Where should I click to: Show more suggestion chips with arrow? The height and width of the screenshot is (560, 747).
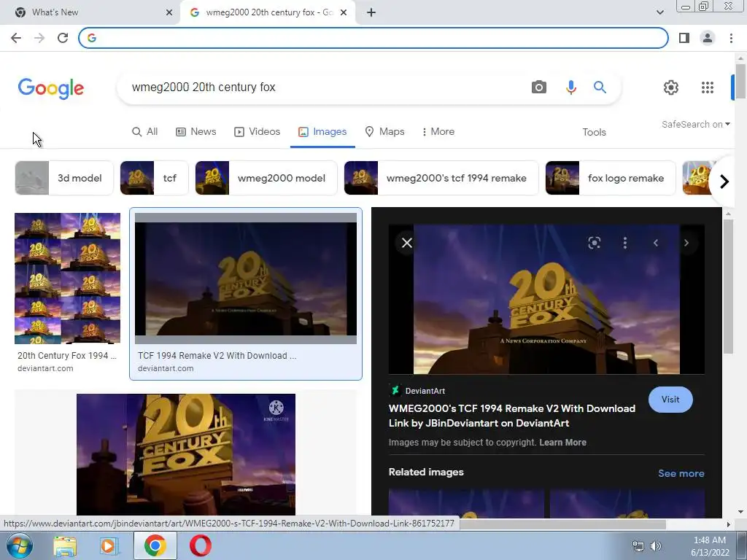point(724,182)
